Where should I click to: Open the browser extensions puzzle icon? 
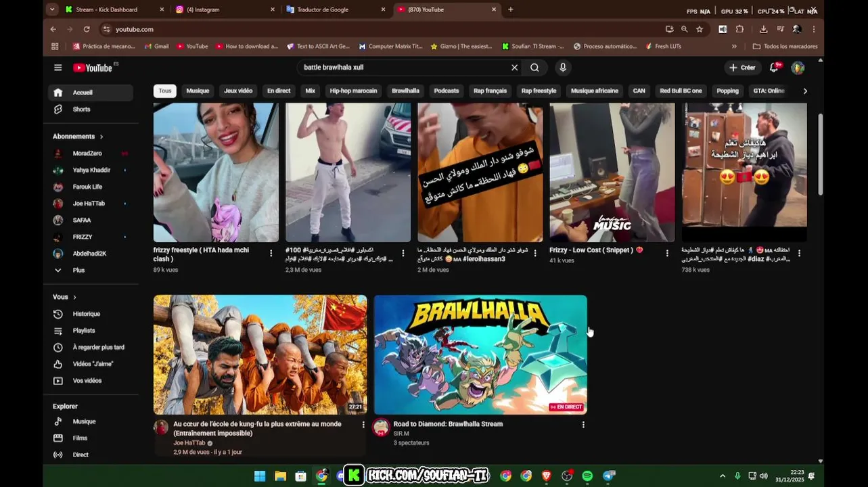(739, 29)
